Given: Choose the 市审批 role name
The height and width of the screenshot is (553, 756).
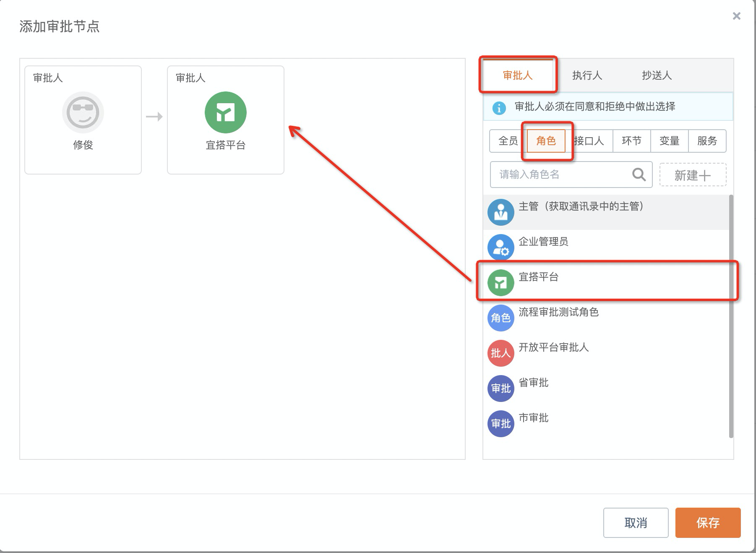Looking at the screenshot, I should click(534, 418).
